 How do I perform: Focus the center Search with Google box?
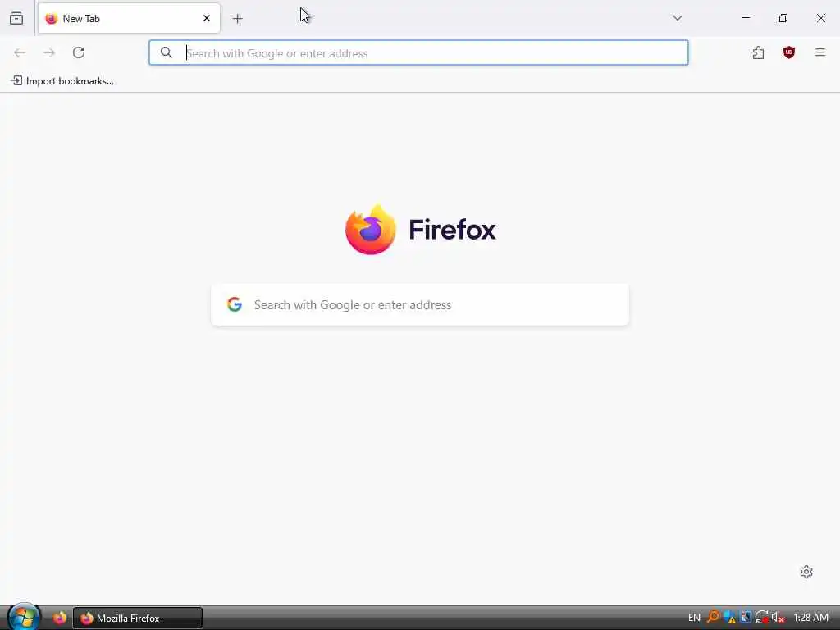tap(420, 304)
